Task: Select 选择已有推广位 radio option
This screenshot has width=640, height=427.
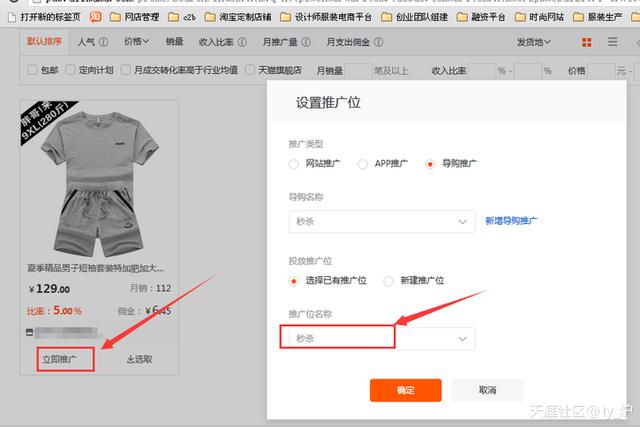Action: click(x=293, y=281)
